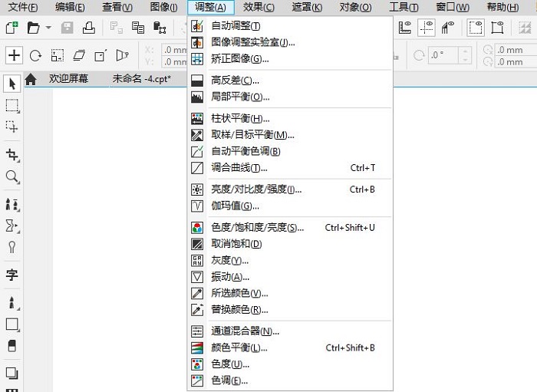Click the rotation angle spinner arrows
This screenshot has height=392, width=537.
[465, 55]
